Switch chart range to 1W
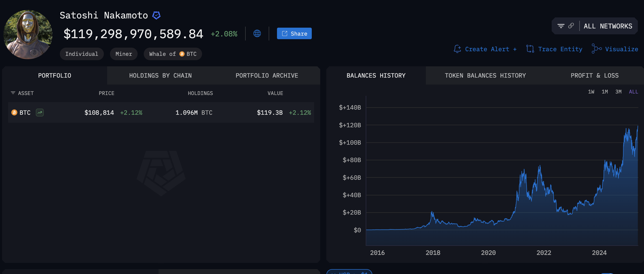 pyautogui.click(x=591, y=92)
